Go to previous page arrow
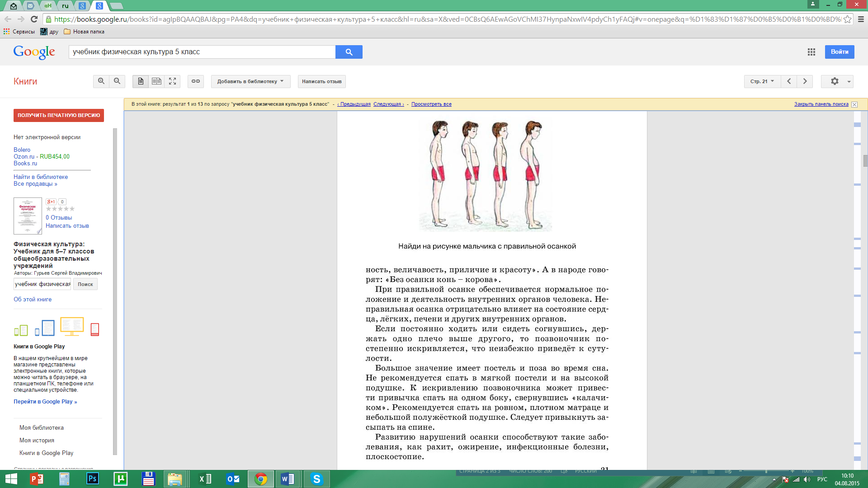 click(789, 81)
